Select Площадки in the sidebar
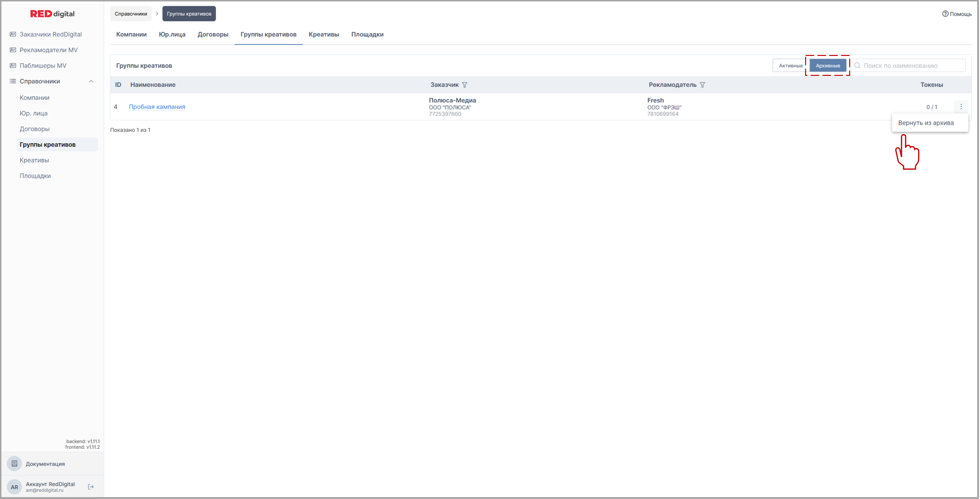The image size is (980, 499). (35, 176)
